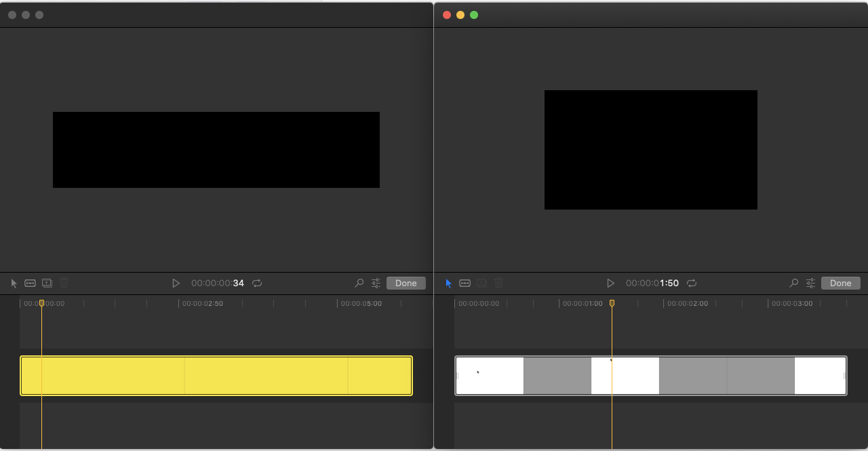Select last white segment of right timeline clip
This screenshot has height=451, width=868.
(820, 376)
